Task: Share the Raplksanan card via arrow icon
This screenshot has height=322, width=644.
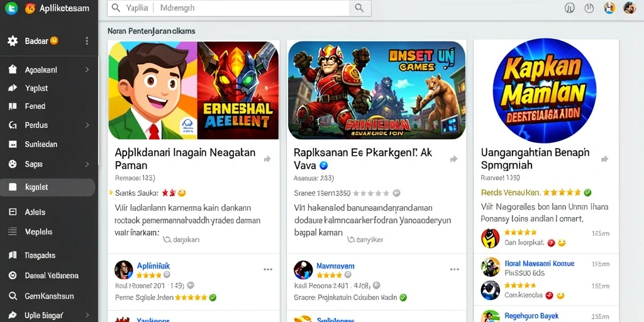Action: [453, 159]
